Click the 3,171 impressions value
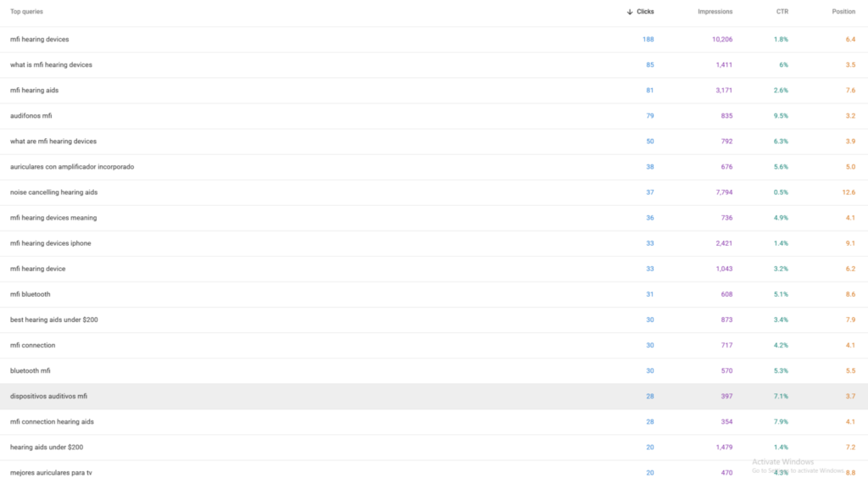Viewport: 868px width, 484px height. click(x=724, y=90)
